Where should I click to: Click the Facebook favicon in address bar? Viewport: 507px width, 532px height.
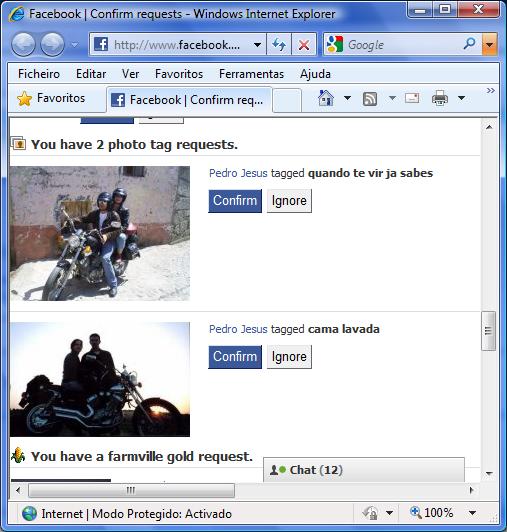point(101,44)
